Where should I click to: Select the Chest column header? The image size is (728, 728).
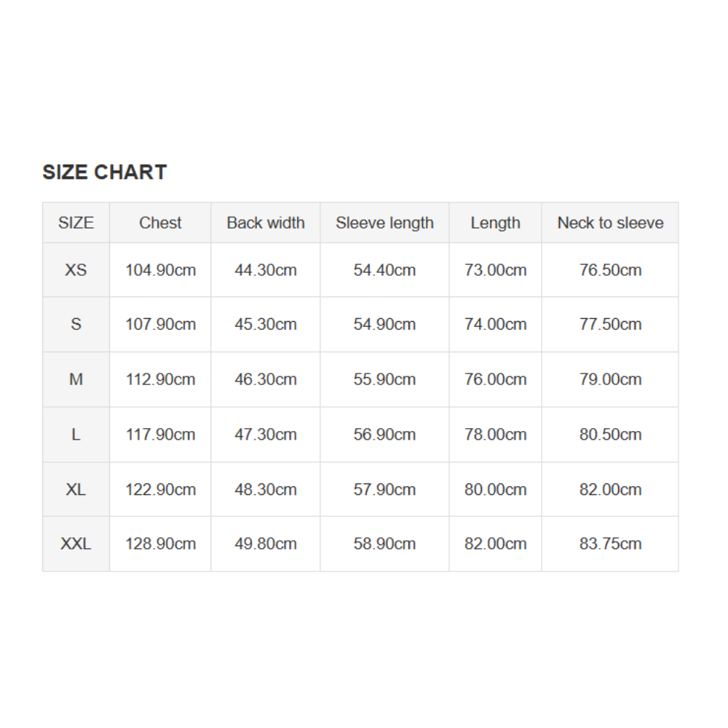click(x=160, y=223)
